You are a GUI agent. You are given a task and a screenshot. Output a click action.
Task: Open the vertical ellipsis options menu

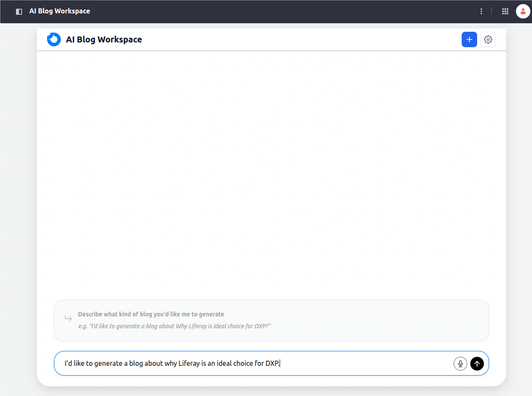click(481, 11)
